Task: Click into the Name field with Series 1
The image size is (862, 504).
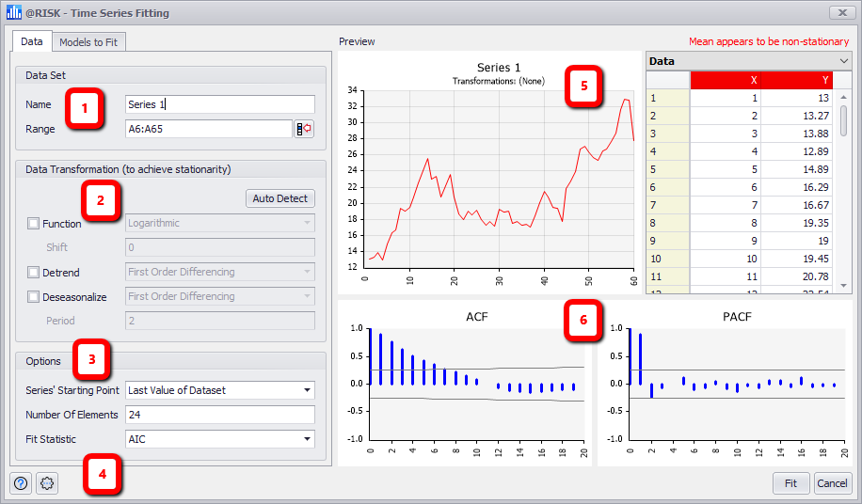Action: click(x=220, y=104)
